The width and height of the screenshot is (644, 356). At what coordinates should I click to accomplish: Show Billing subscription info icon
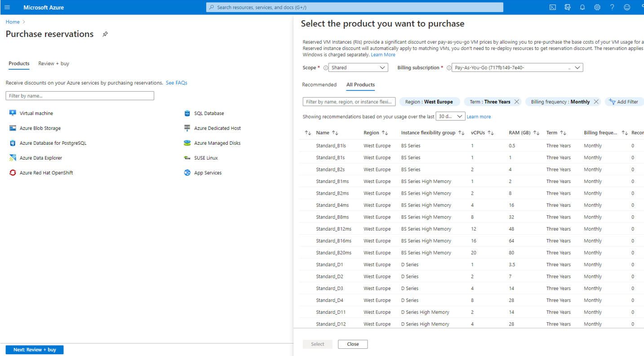449,68
